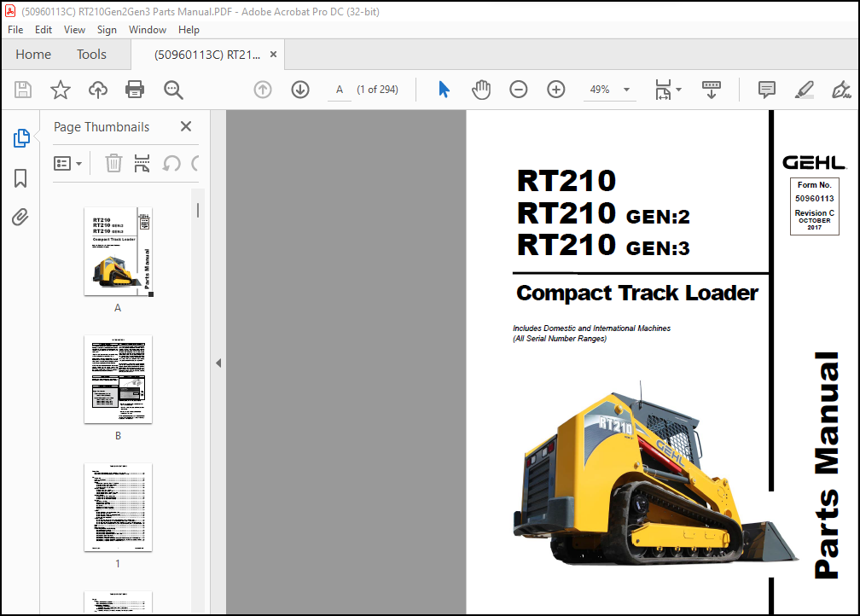
Task: Select page A thumbnail
Action: (118, 251)
